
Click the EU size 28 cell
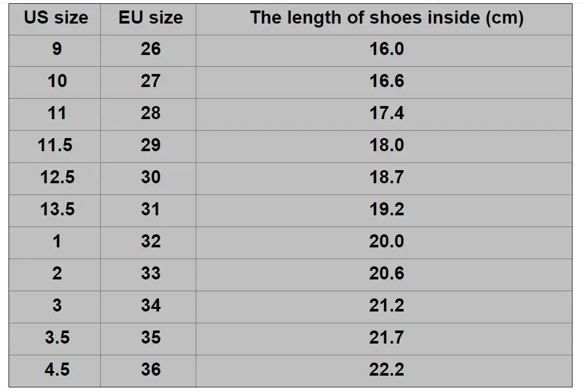pos(148,115)
